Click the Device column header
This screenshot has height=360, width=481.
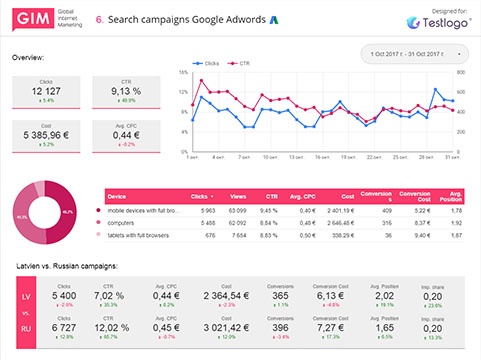click(117, 197)
